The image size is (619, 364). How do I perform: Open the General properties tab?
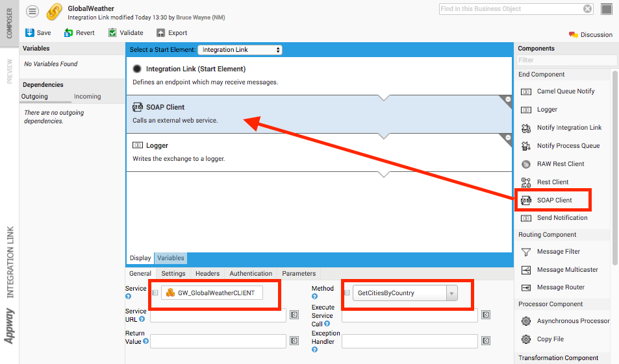coord(140,273)
